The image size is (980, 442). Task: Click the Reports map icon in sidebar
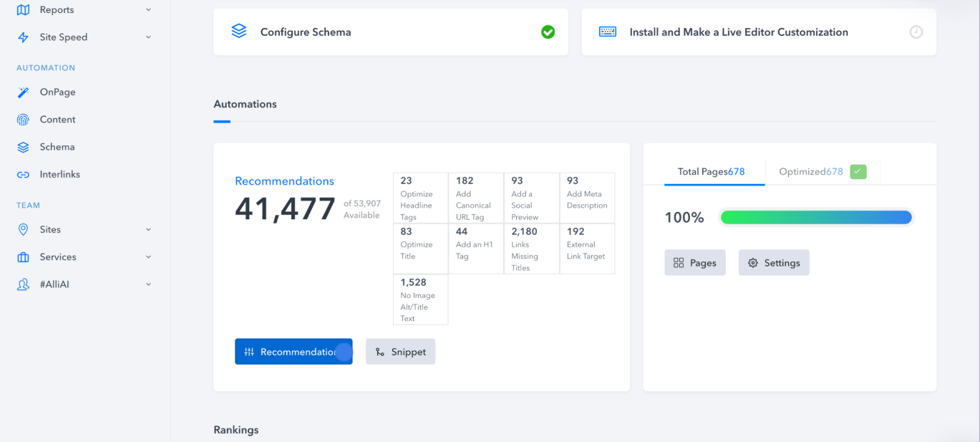click(23, 10)
